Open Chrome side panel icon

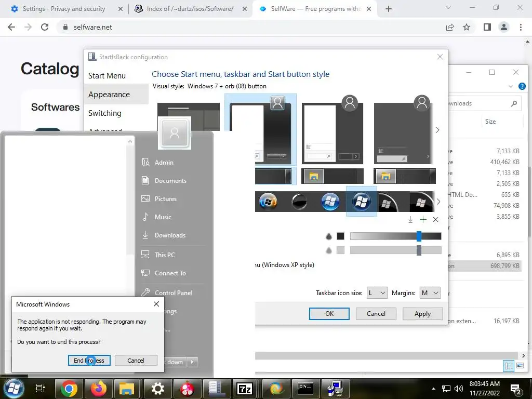(487, 27)
